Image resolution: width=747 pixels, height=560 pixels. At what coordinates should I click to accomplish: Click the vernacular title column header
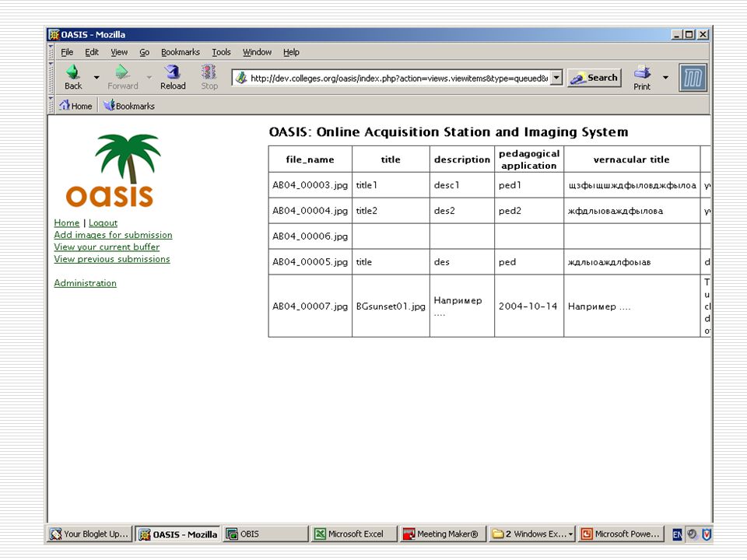632,159
